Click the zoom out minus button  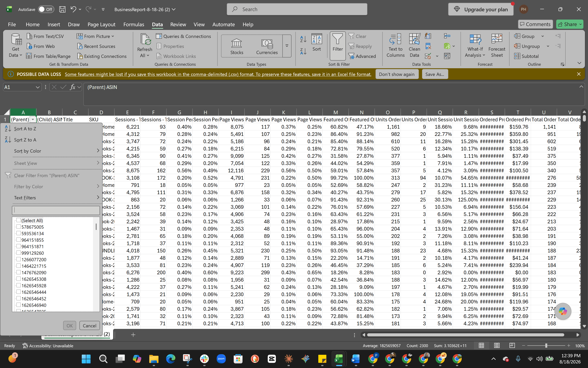click(x=524, y=345)
